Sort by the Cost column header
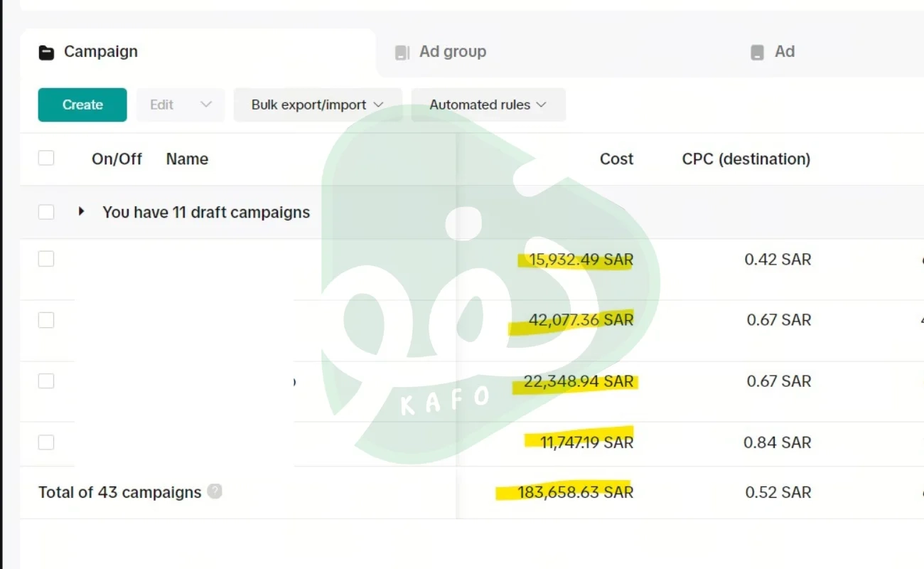The width and height of the screenshot is (924, 569). 616,159
